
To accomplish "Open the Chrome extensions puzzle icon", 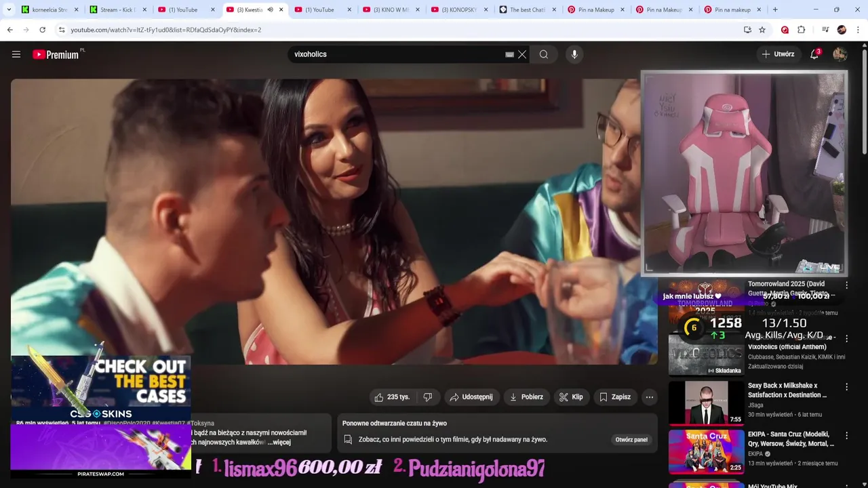I will pyautogui.click(x=802, y=30).
